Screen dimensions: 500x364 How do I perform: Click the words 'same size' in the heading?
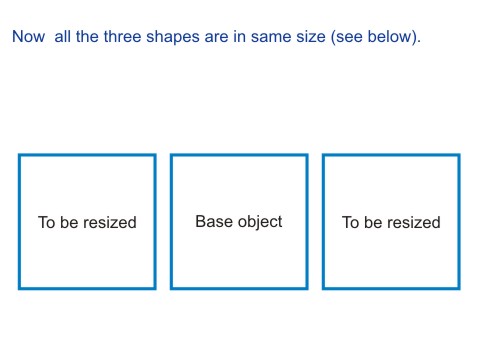point(288,36)
